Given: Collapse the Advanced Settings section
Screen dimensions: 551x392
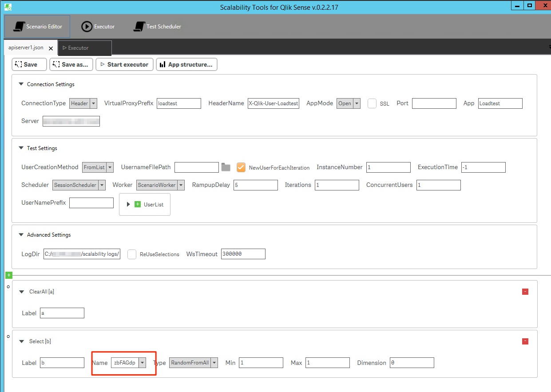Looking at the screenshot, I should (x=21, y=234).
